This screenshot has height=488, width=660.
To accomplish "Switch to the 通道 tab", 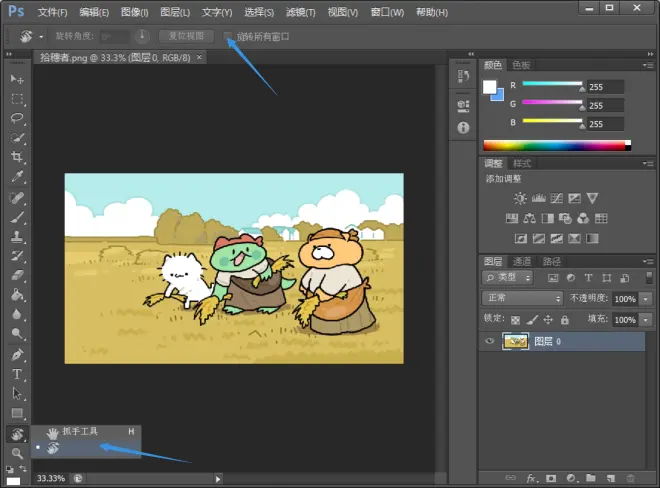I will pos(522,261).
